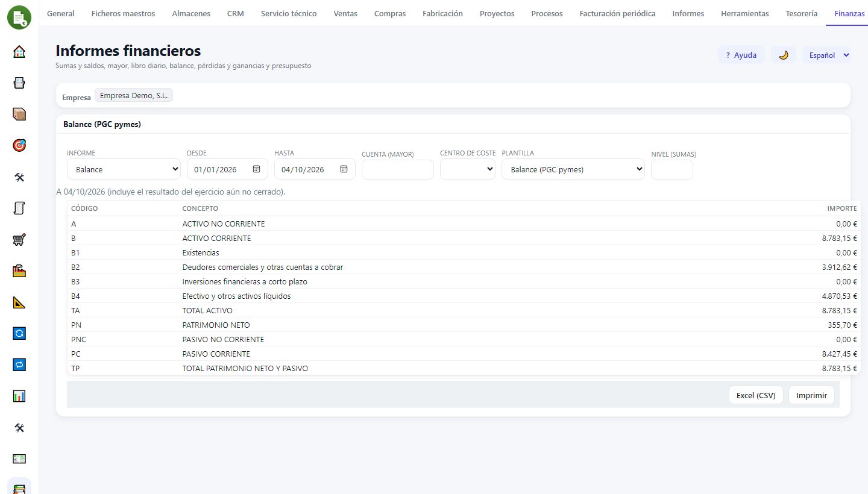This screenshot has width=868, height=494.
Task: Click the sidebar icon under the home icon
Action: (19, 83)
